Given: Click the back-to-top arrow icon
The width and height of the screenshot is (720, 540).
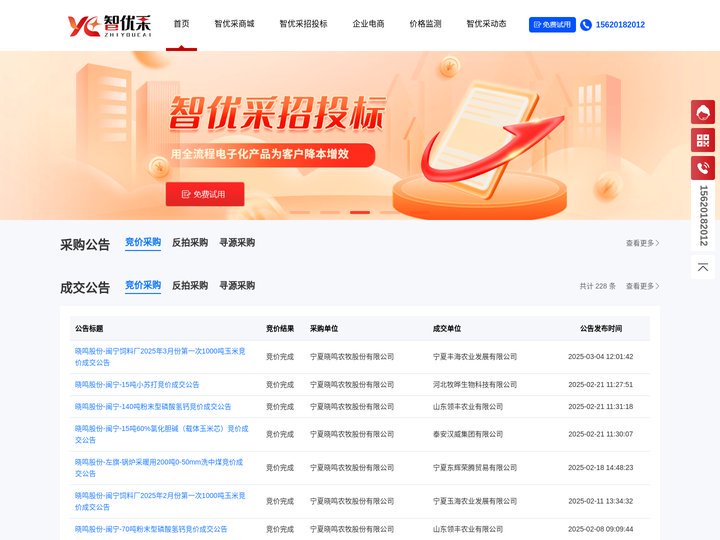Looking at the screenshot, I should (x=703, y=267).
